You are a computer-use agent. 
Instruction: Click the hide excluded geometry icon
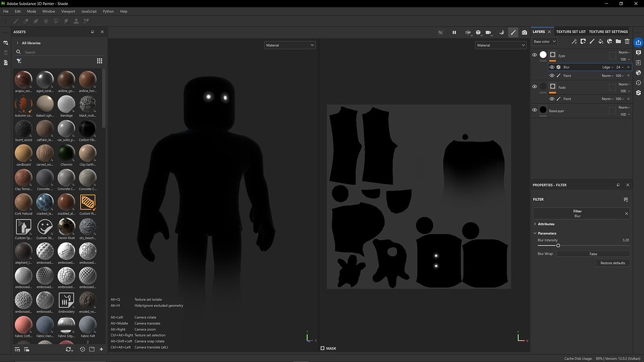(441, 32)
